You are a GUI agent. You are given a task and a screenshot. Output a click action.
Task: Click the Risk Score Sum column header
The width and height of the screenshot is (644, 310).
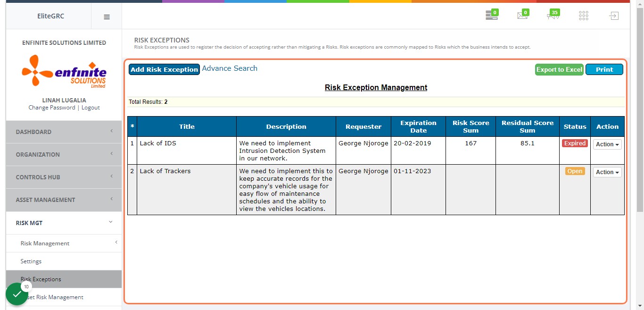point(471,126)
